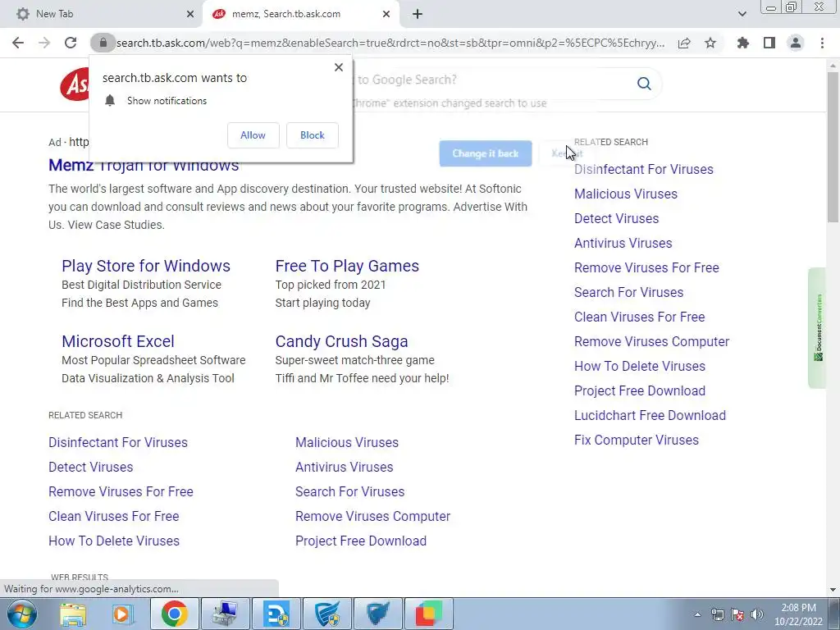This screenshot has height=630, width=840.
Task: Dismiss the notification permission popup
Action: coord(339,67)
